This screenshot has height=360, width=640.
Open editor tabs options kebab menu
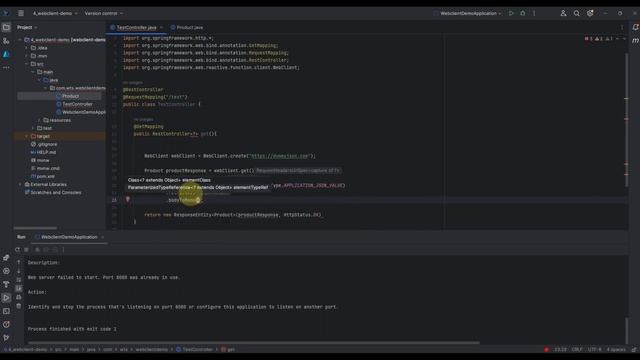pyautogui.click(x=622, y=27)
